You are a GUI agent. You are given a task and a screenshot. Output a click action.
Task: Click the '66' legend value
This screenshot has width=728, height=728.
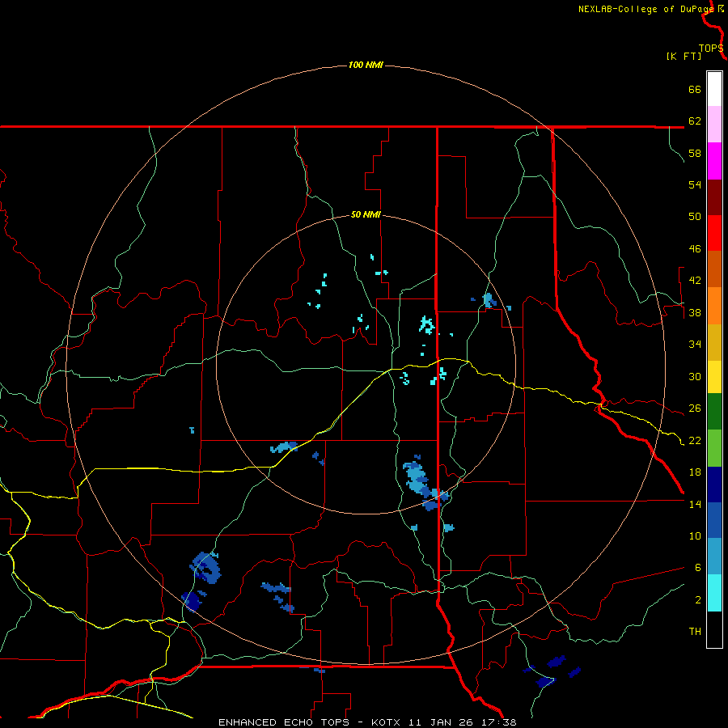pos(695,89)
